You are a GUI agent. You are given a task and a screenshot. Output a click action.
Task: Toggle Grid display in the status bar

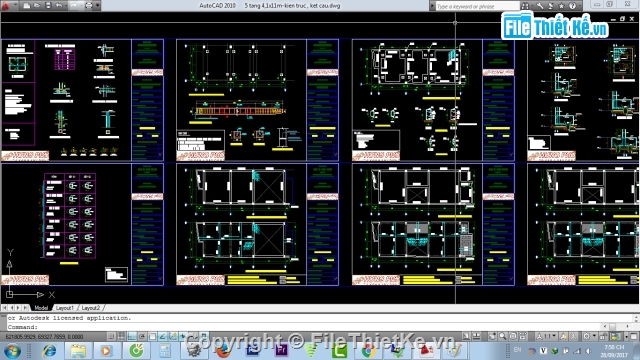(122, 336)
